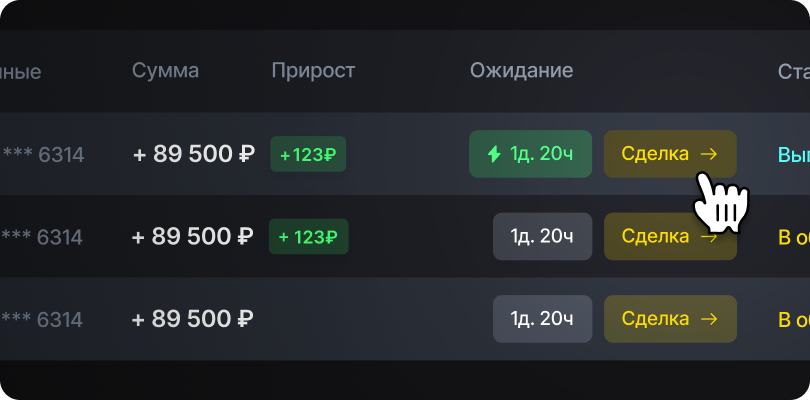The height and width of the screenshot is (400, 810).
Task: Click the cyan status text in first row
Action: pyautogui.click(x=793, y=155)
